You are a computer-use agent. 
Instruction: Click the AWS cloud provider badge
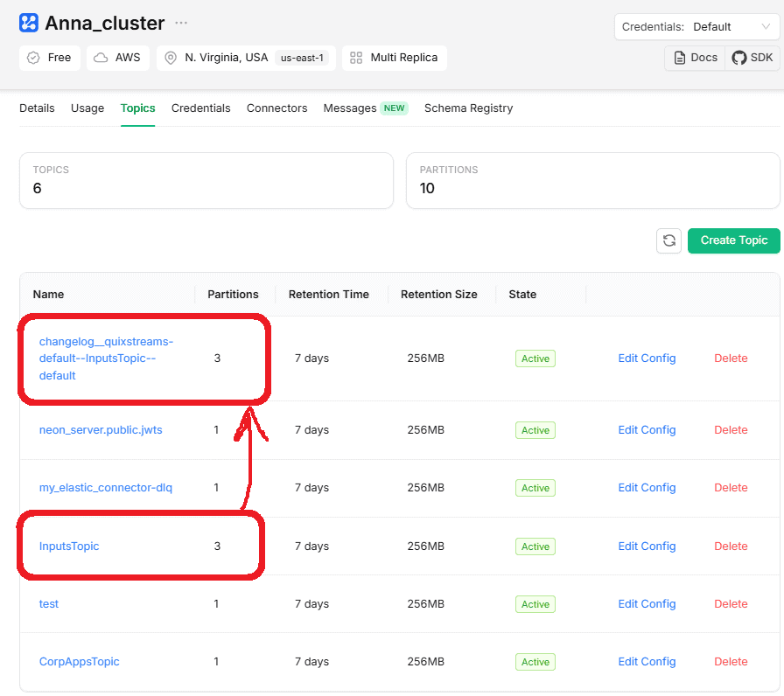coord(118,58)
